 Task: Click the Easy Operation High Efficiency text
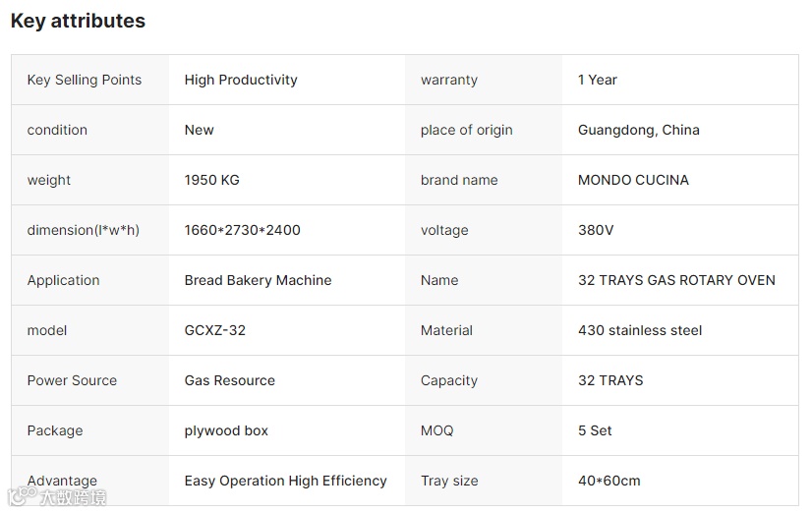tap(286, 481)
